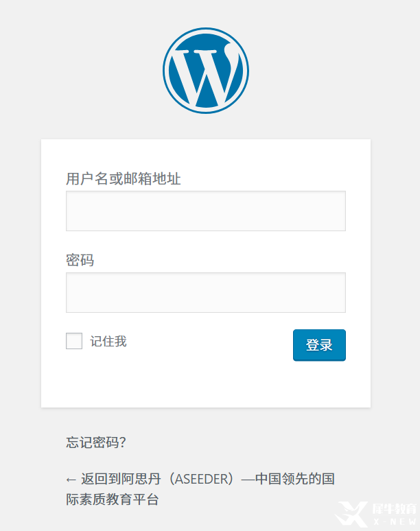
Task: Click the 际素质教育平台 link line
Action: (113, 499)
